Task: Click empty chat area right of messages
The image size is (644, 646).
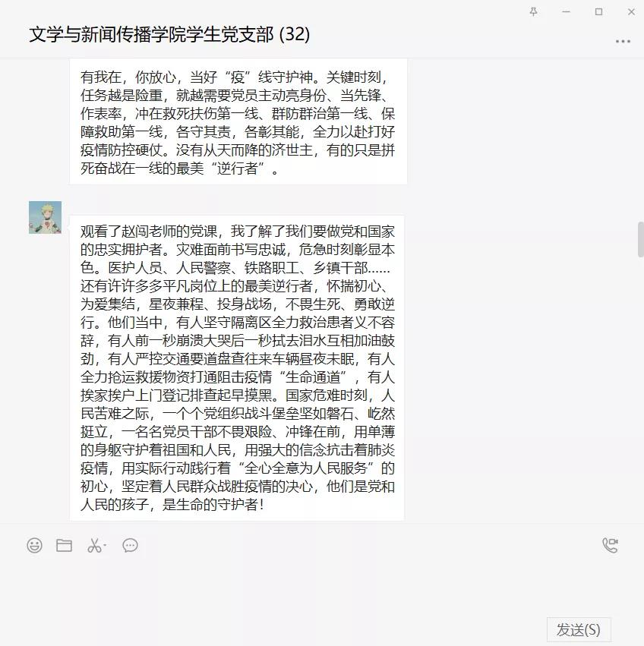Action: pos(519,288)
